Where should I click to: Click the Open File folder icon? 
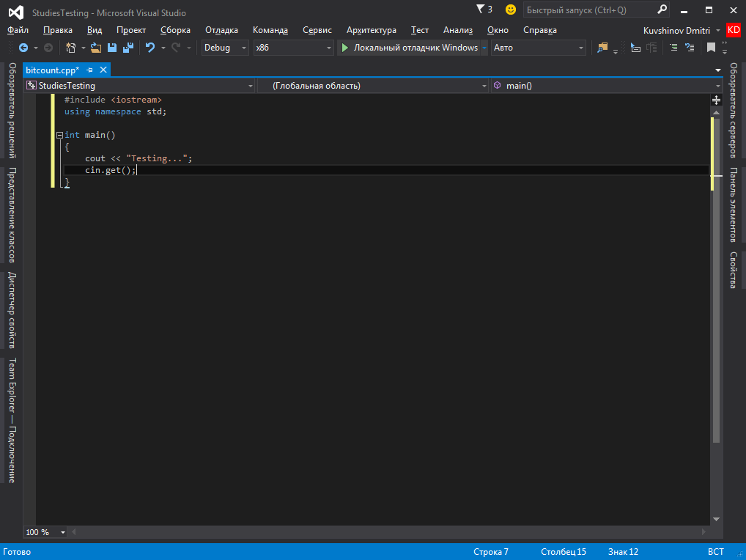pos(96,48)
